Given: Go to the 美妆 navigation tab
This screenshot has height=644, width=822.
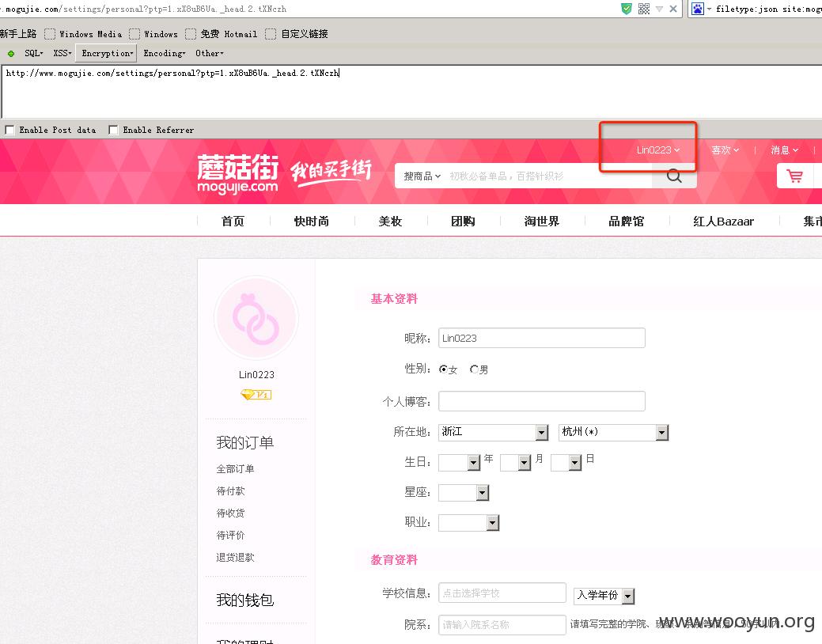Looking at the screenshot, I should tap(391, 222).
